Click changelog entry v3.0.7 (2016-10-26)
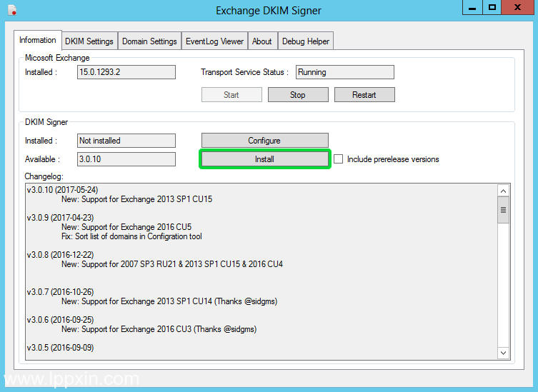538x392 pixels. [61, 292]
